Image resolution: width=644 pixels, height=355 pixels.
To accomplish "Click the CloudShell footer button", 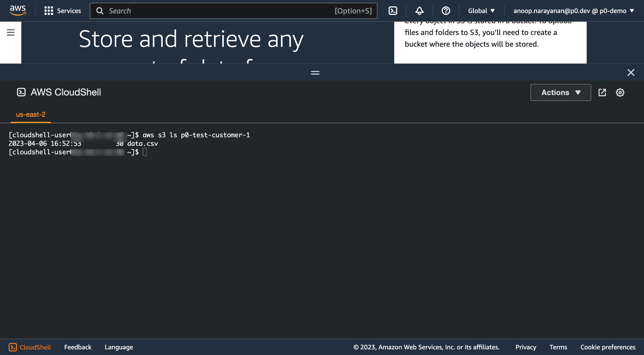I will (x=30, y=347).
